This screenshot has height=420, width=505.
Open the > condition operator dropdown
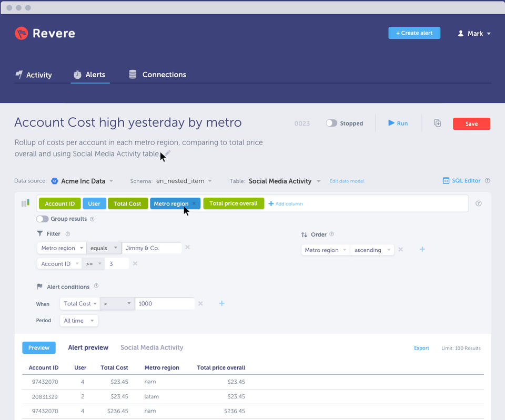click(x=117, y=303)
